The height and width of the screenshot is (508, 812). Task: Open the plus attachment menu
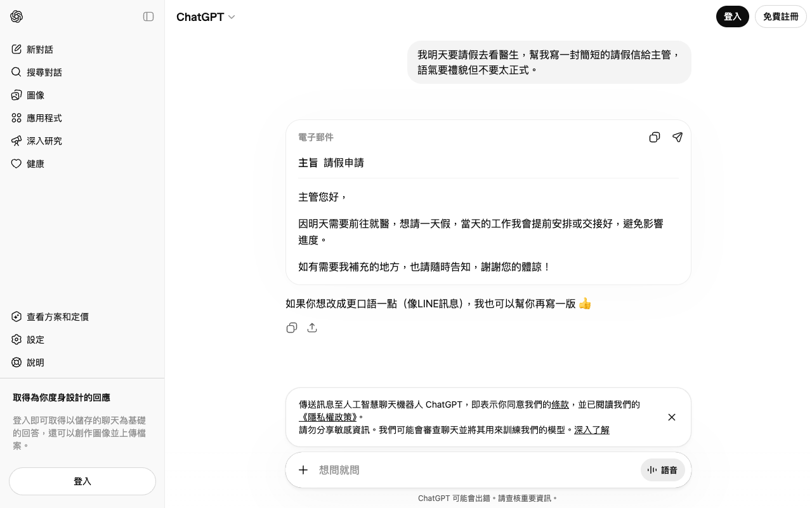click(x=303, y=470)
